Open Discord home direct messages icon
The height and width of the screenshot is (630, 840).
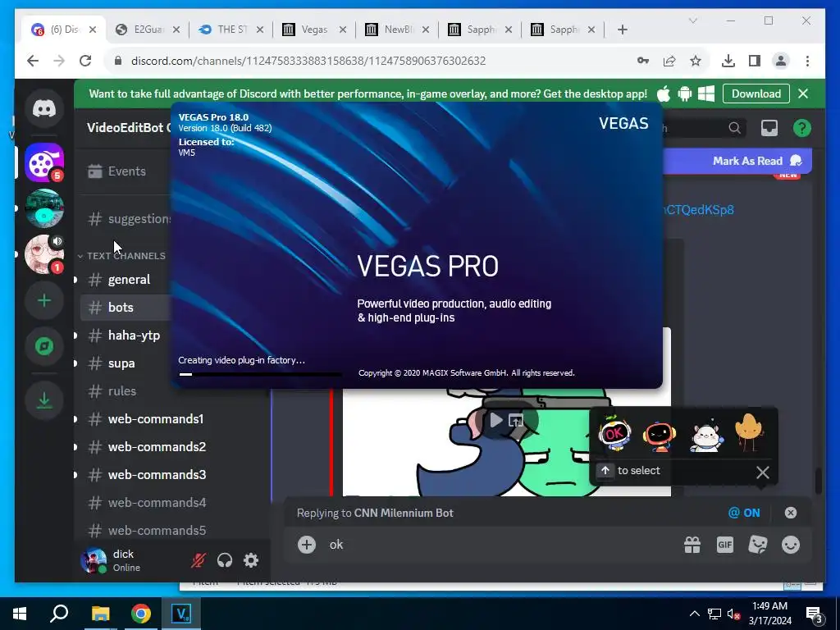[44, 109]
